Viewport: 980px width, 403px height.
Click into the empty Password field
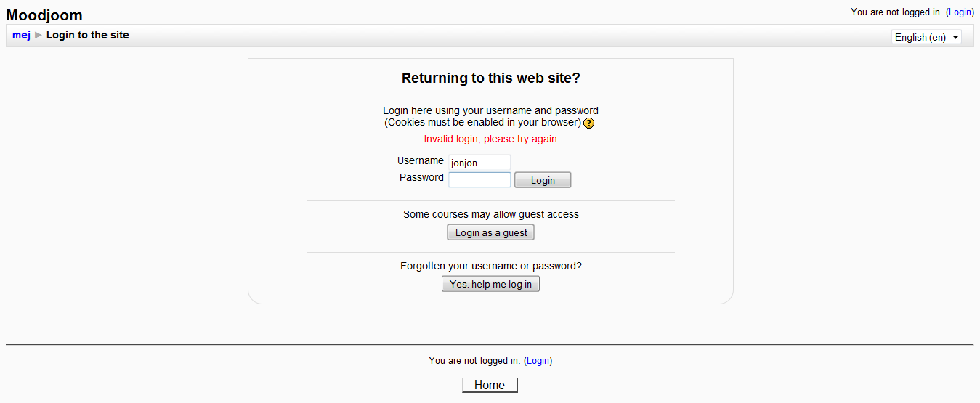[479, 179]
